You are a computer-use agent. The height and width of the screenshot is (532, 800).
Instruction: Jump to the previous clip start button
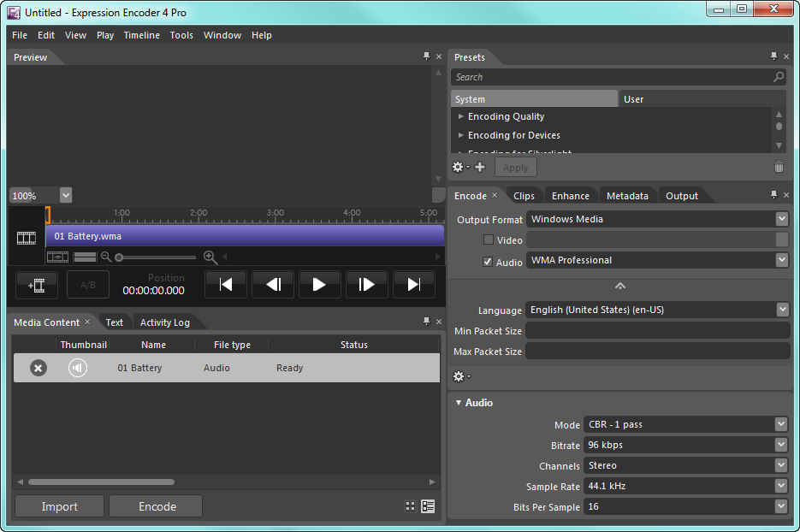[226, 285]
